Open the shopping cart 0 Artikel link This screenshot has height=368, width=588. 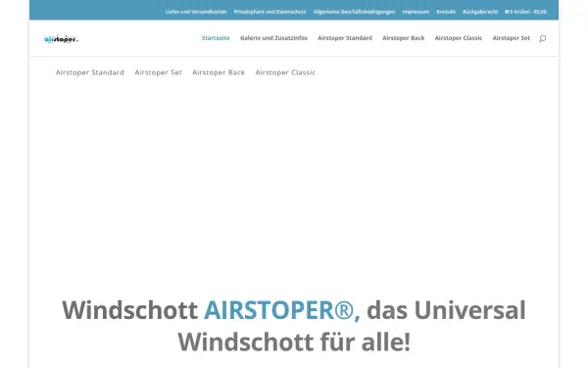point(525,12)
